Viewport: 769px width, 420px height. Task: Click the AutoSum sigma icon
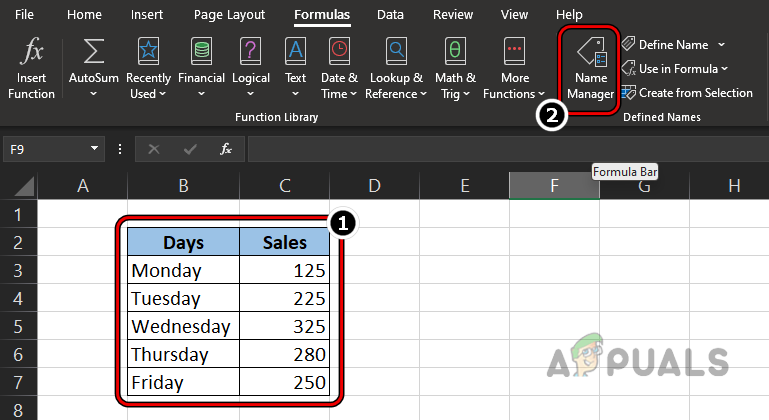(94, 50)
